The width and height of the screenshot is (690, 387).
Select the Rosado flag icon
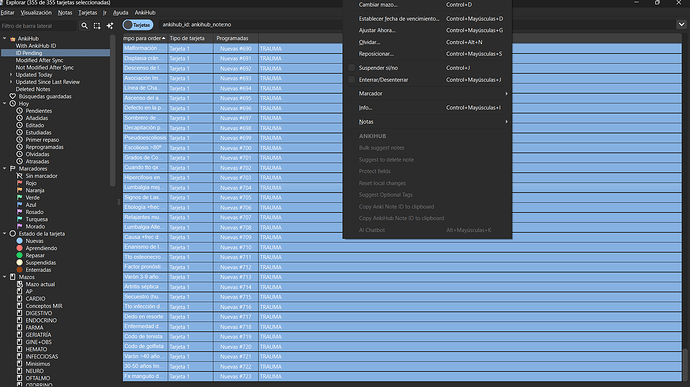pyautogui.click(x=19, y=212)
